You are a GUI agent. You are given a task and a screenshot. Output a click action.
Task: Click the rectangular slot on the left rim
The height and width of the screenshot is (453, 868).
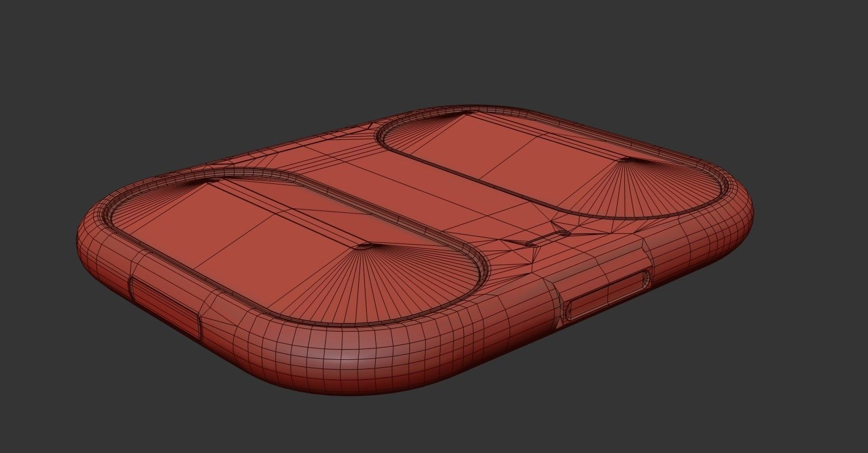165,307
